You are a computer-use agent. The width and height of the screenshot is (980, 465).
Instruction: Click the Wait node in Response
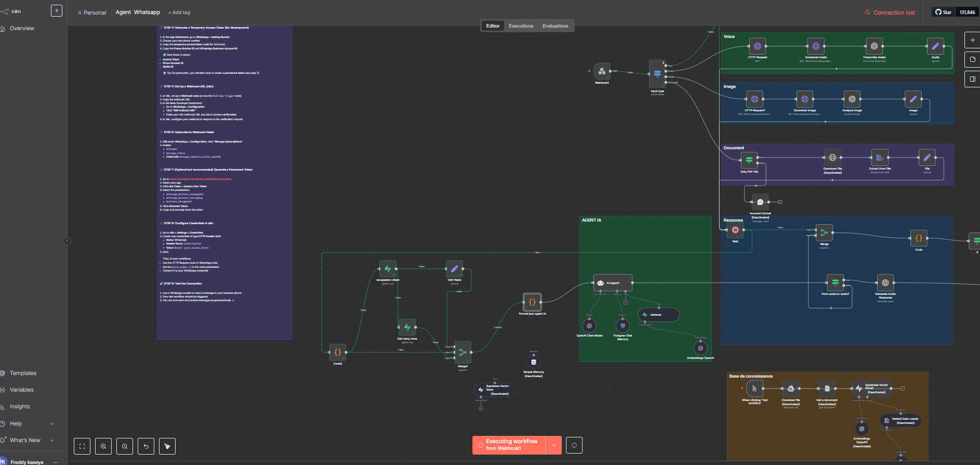click(x=735, y=230)
